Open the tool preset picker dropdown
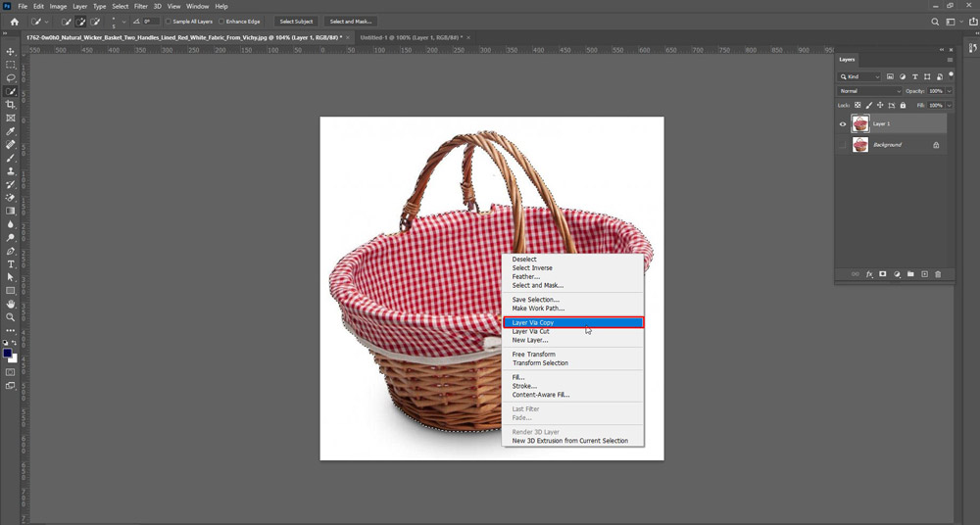Viewport: 980px width, 525px height. pyautogui.click(x=47, y=22)
